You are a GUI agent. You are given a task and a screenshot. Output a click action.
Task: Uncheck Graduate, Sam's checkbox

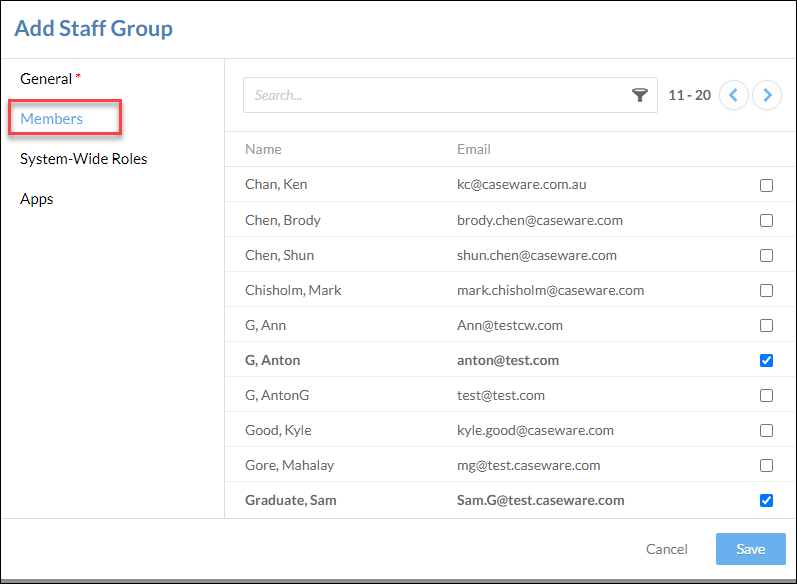coord(766,501)
